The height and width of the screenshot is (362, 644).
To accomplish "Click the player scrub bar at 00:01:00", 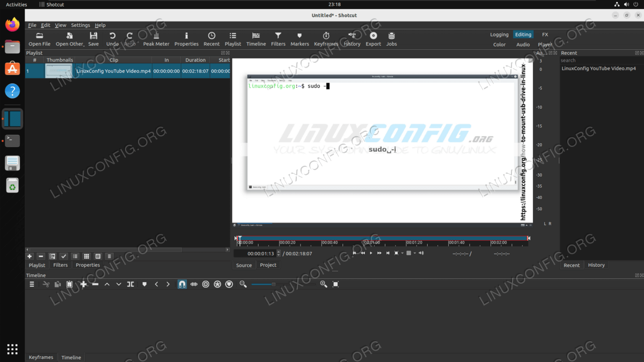I will 365,239.
